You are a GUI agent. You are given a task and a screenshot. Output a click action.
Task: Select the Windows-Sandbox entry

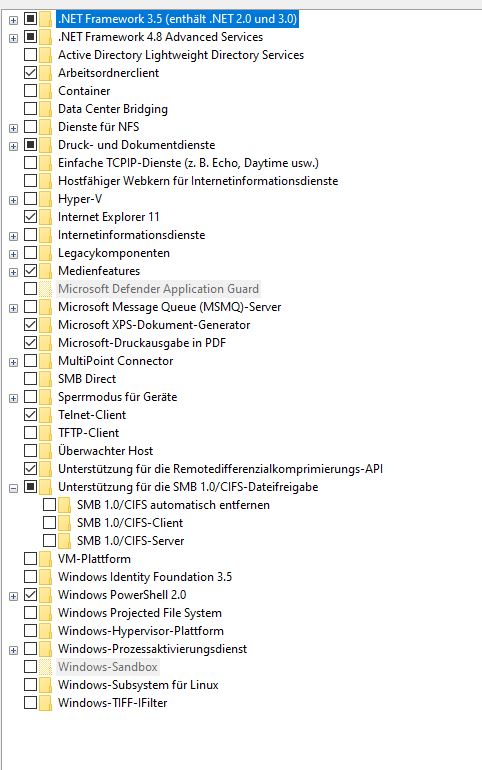107,667
